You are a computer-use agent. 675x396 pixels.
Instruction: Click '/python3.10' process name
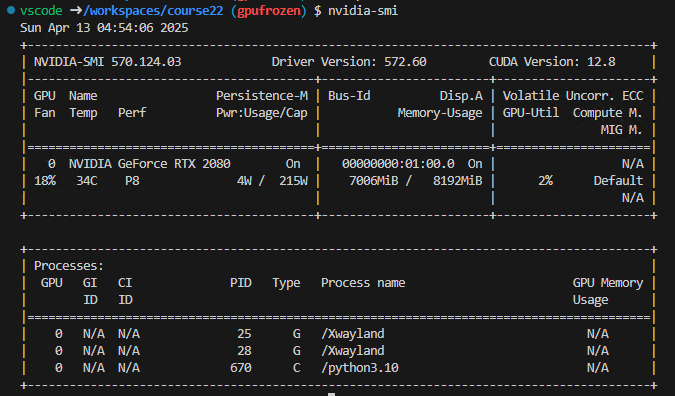pos(359,368)
